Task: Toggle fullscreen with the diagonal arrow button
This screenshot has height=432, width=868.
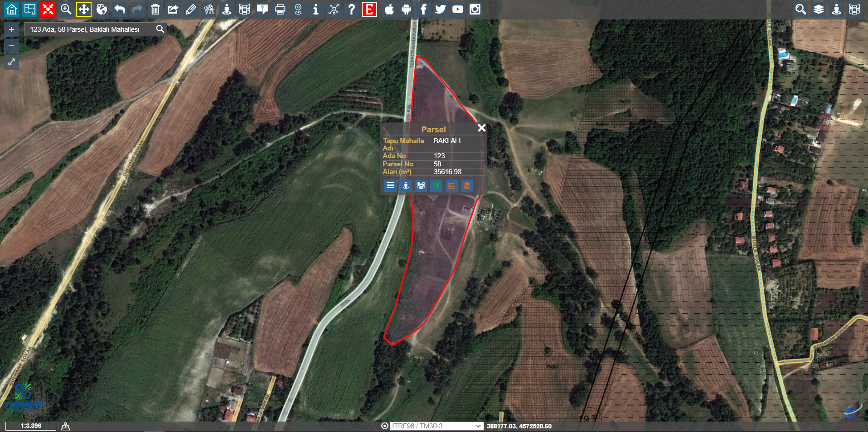Action: pyautogui.click(x=12, y=62)
